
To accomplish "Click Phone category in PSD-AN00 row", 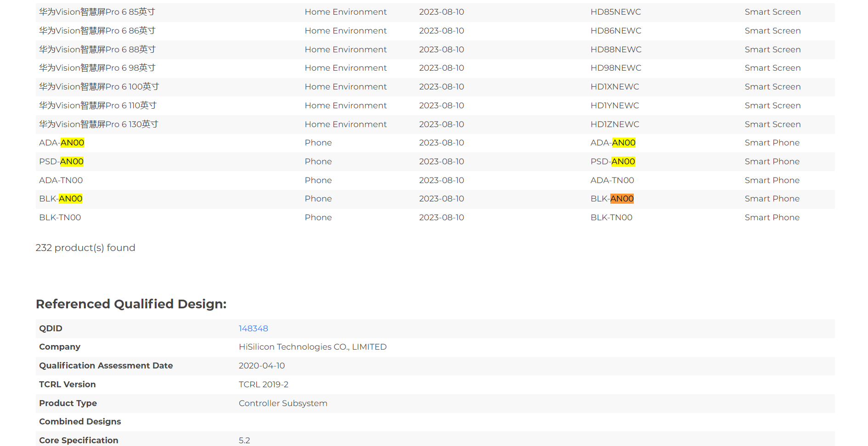I will tap(318, 162).
